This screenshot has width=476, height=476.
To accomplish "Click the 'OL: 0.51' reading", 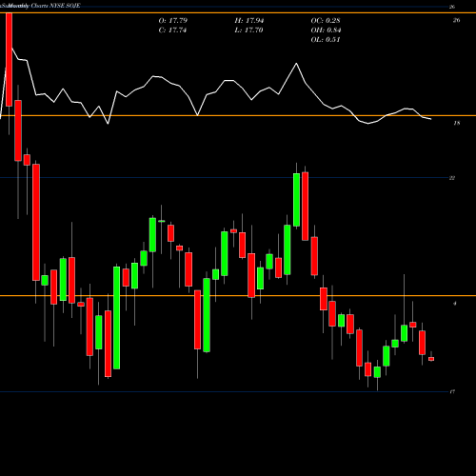I will coord(326,40).
